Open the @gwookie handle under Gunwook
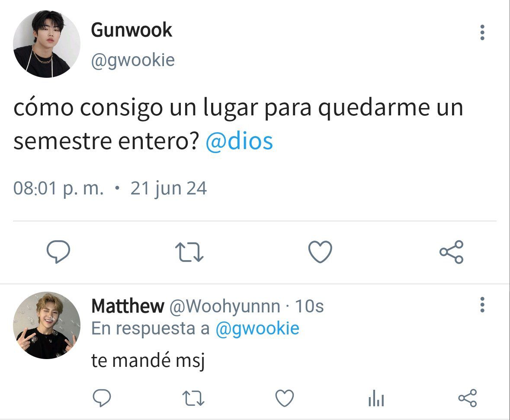The width and height of the screenshot is (510, 420). [x=133, y=60]
